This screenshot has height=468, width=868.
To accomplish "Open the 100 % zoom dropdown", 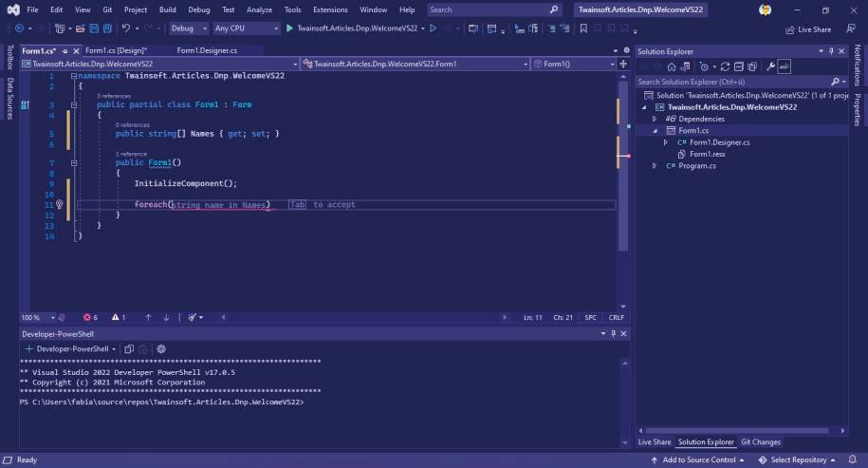I will point(38,317).
